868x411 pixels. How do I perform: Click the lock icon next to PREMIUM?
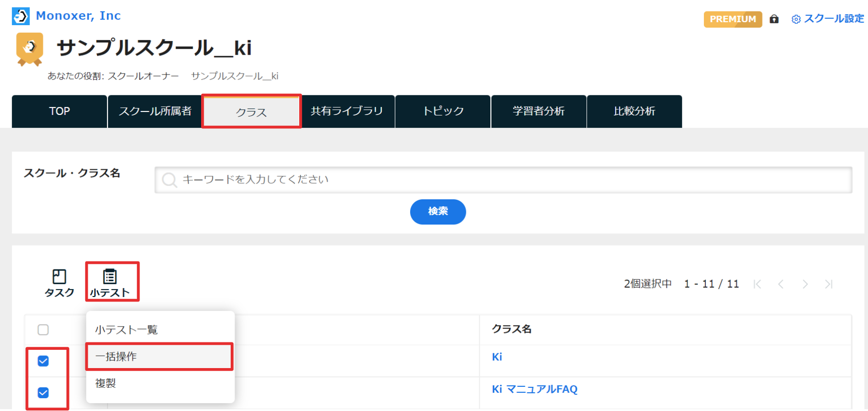point(774,19)
